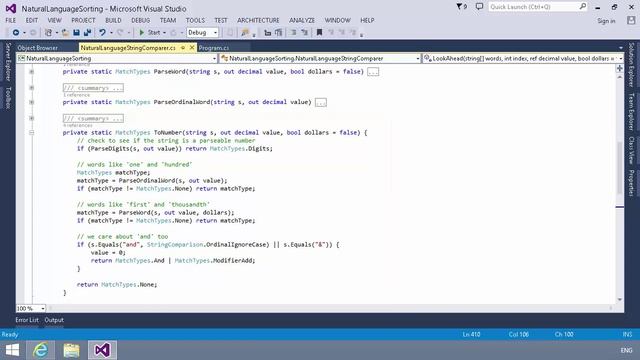Click the editor split-window handle above scrollbar

coord(620,68)
